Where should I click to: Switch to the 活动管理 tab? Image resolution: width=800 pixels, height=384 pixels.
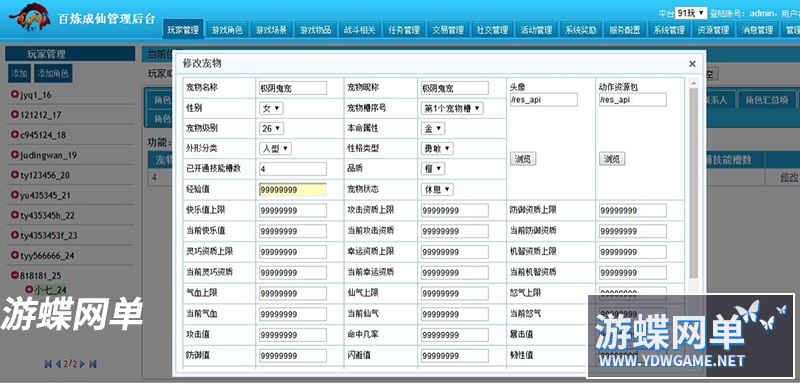[x=536, y=30]
